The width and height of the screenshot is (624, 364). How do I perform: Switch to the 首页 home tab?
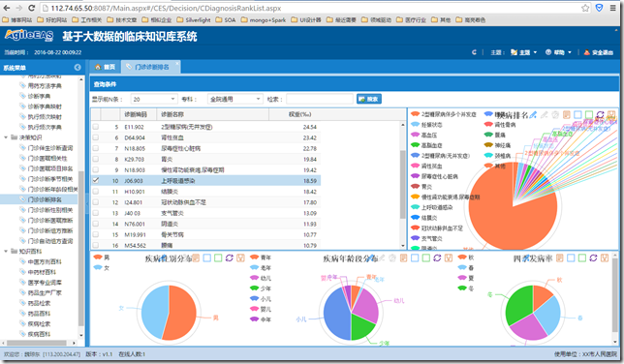click(105, 67)
